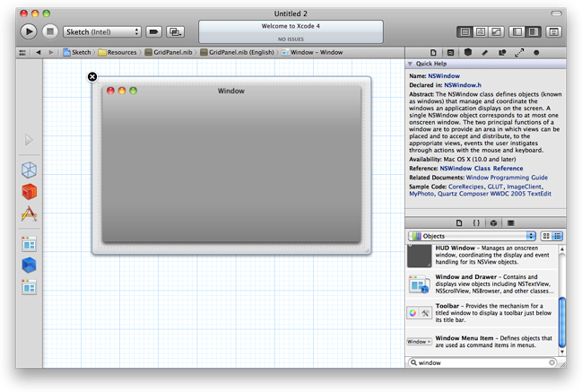This screenshot has height=392, width=582.
Task: Show the Media library tab
Action: coord(511,222)
